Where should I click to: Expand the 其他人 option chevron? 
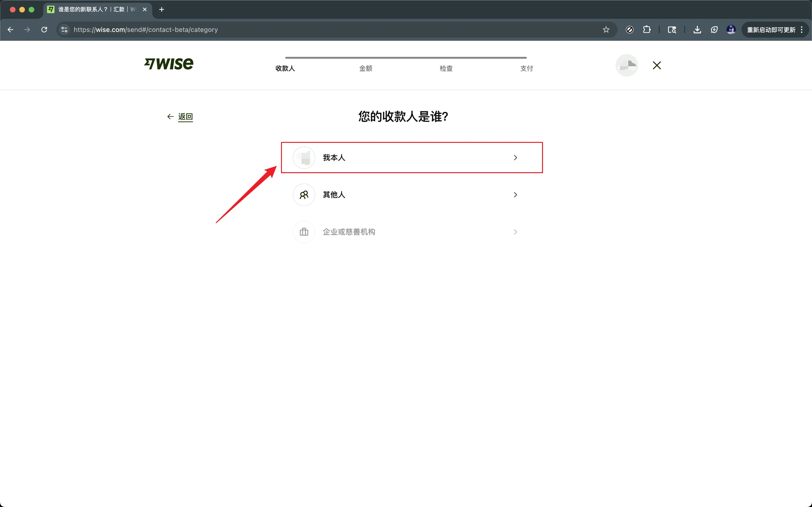515,195
